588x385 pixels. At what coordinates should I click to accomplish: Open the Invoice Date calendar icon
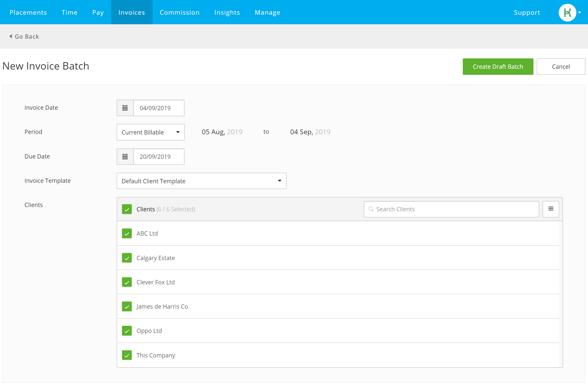(125, 108)
